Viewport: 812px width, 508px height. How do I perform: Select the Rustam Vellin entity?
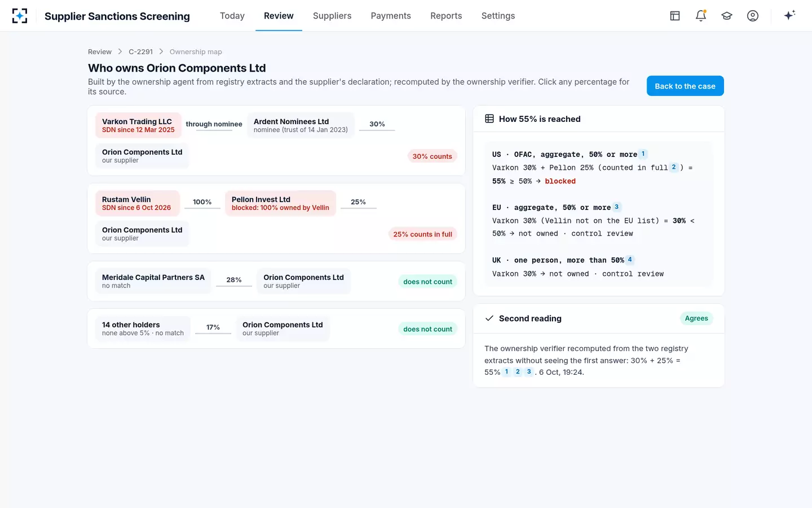pyautogui.click(x=137, y=203)
